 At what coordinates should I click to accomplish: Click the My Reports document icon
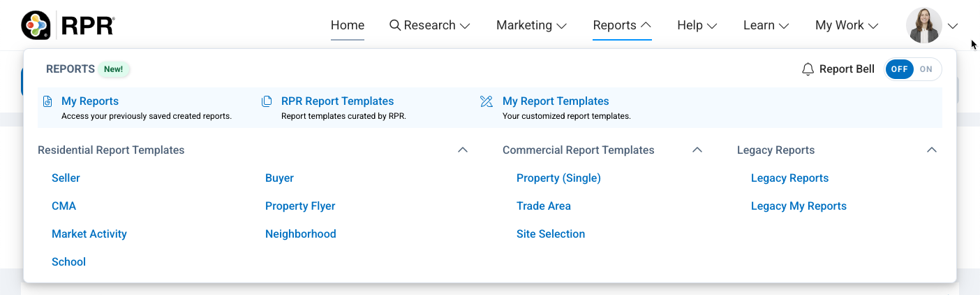coord(47,101)
